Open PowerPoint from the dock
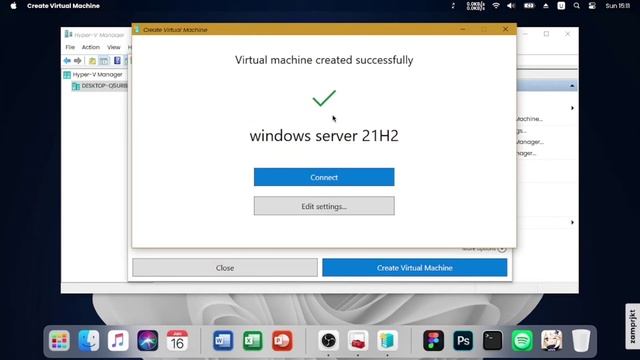 coord(282,340)
